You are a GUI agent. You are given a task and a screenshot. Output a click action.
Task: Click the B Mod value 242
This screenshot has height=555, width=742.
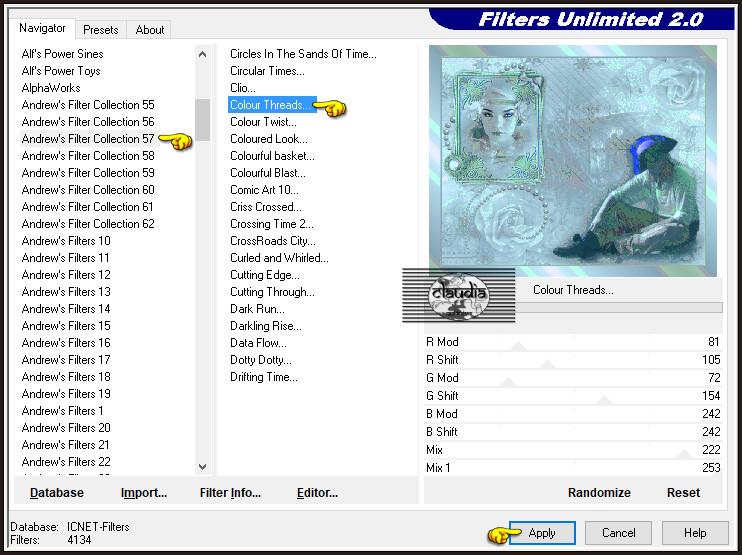click(711, 414)
